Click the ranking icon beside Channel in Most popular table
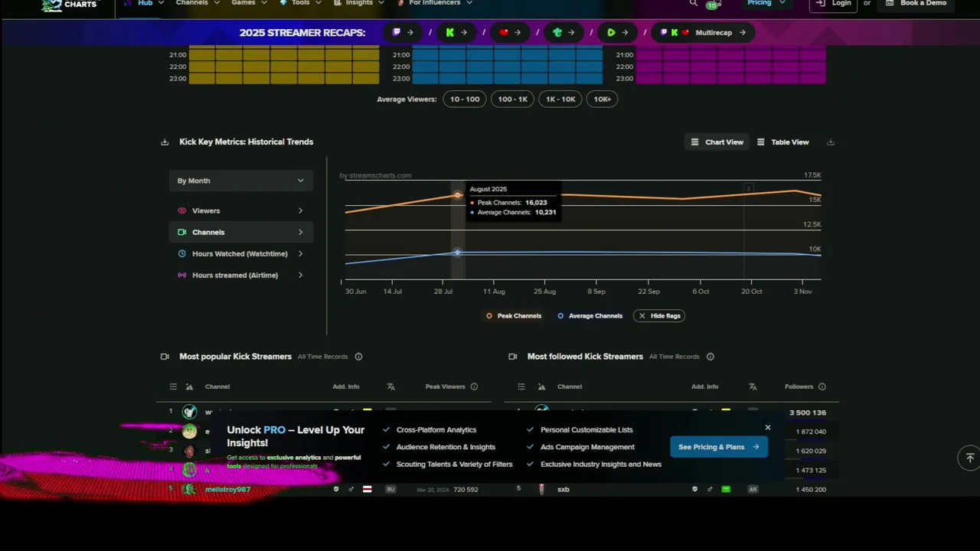 (189, 386)
